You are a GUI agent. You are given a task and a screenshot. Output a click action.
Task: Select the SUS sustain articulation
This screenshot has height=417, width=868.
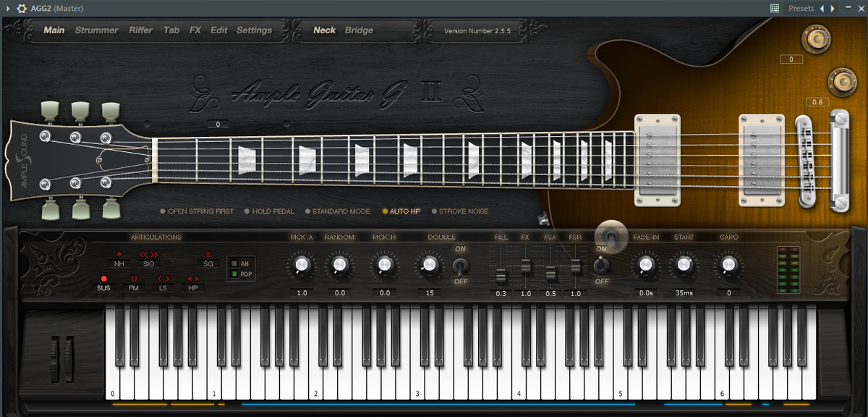coord(104,287)
